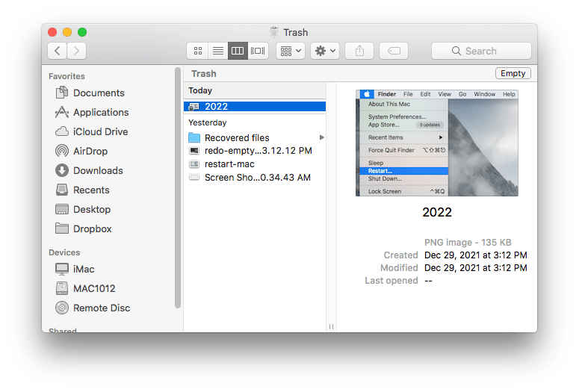
Task: Switch to gallery view
Action: [x=258, y=51]
